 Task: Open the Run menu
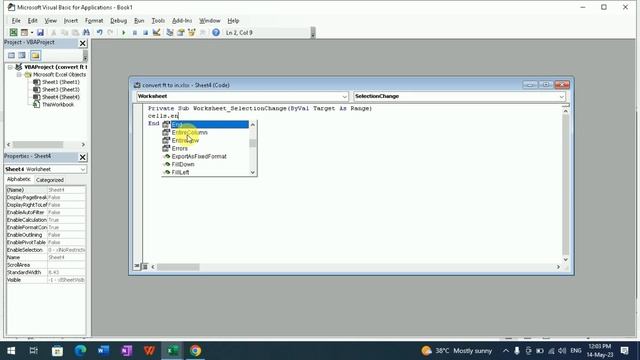coord(139,20)
